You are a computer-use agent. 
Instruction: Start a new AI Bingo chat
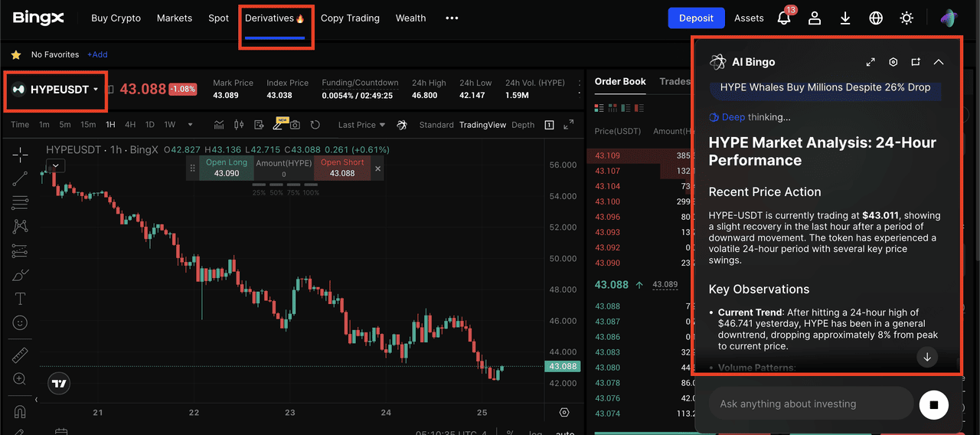point(916,62)
